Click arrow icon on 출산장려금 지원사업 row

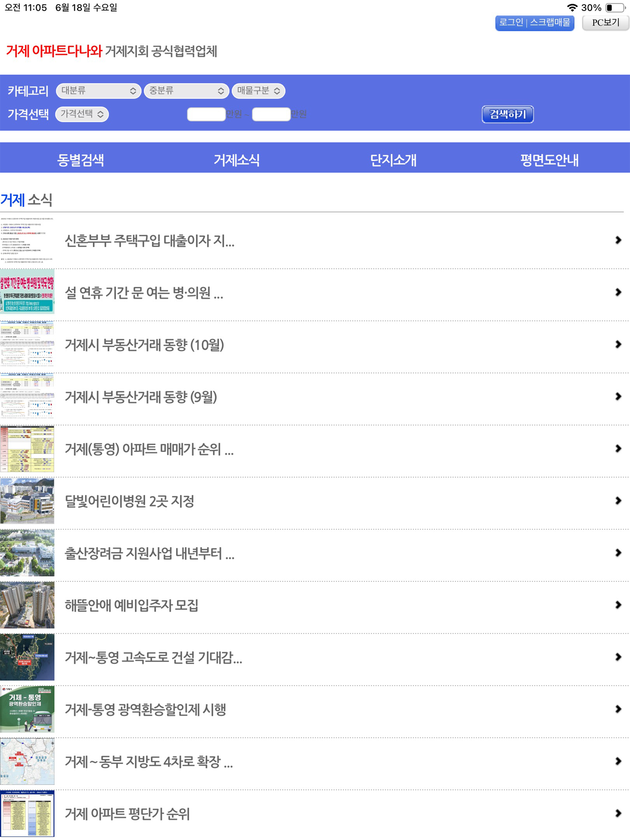coord(618,553)
